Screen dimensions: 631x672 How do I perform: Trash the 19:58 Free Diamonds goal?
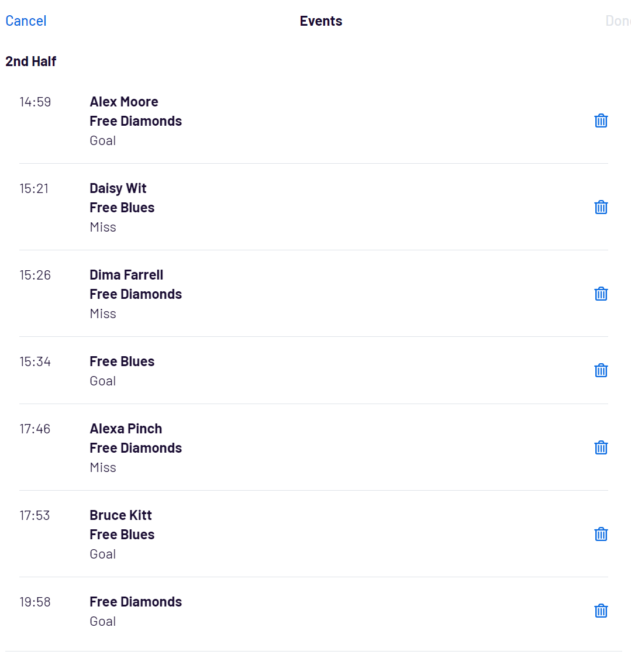coord(601,611)
